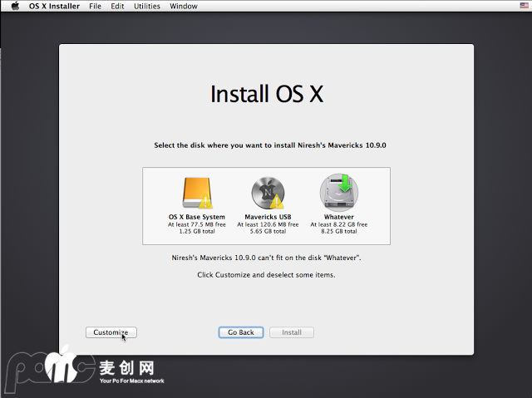Open the Edit menu
This screenshot has height=398, width=532.
coord(117,6)
